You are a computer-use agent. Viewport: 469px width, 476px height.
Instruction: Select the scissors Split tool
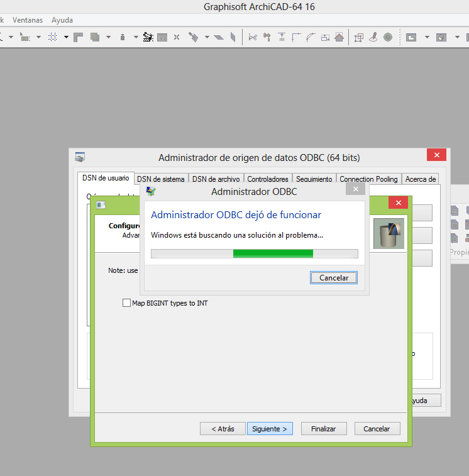[x=253, y=37]
